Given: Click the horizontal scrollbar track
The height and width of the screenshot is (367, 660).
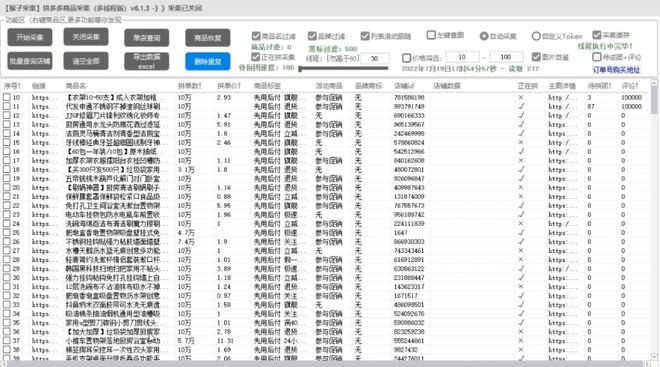Looking at the screenshot, I should click(326, 363).
